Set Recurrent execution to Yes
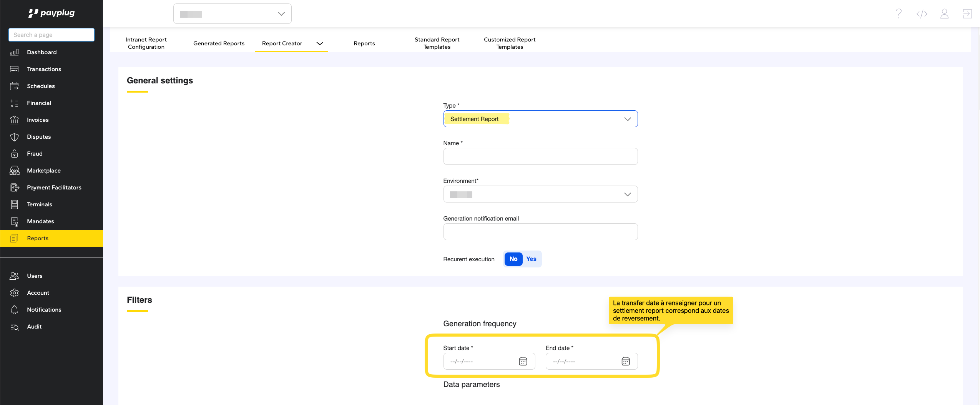980x405 pixels. (x=531, y=259)
